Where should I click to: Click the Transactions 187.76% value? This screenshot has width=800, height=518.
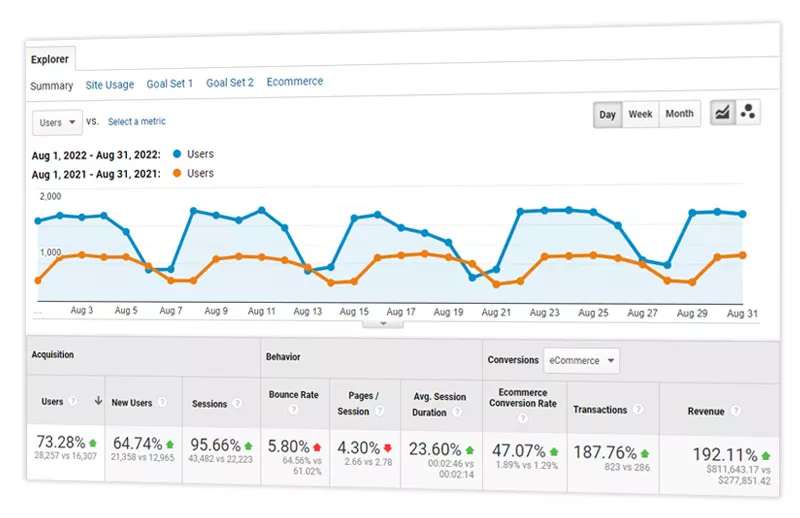605,452
